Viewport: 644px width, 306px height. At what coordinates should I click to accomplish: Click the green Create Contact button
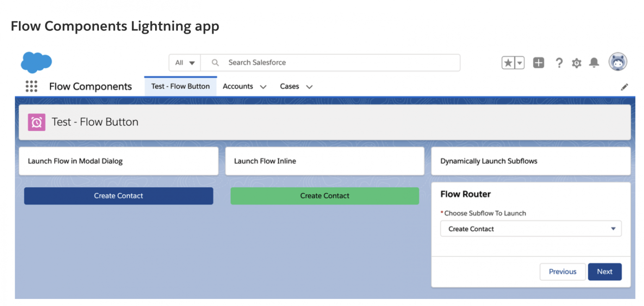point(325,195)
